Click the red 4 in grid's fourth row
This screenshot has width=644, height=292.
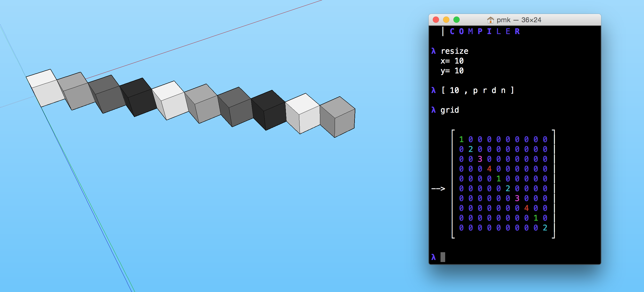[489, 169]
